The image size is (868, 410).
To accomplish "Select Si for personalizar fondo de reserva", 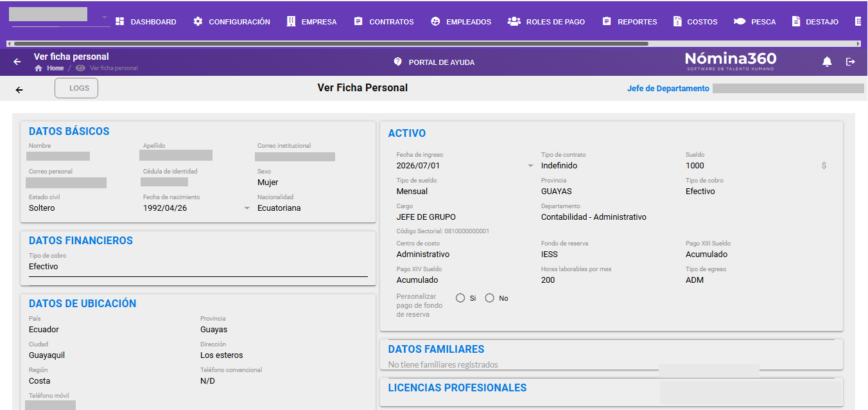I will coord(460,298).
